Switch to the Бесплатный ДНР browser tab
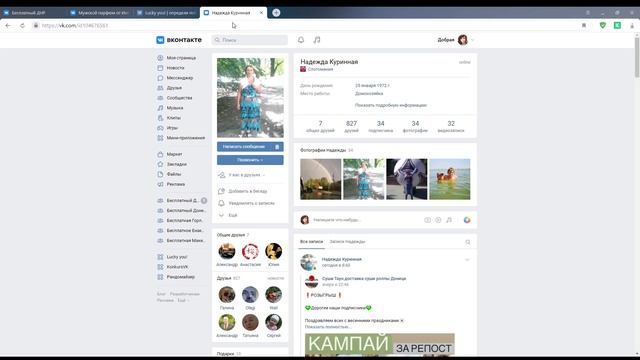640x360 pixels. pos(33,13)
